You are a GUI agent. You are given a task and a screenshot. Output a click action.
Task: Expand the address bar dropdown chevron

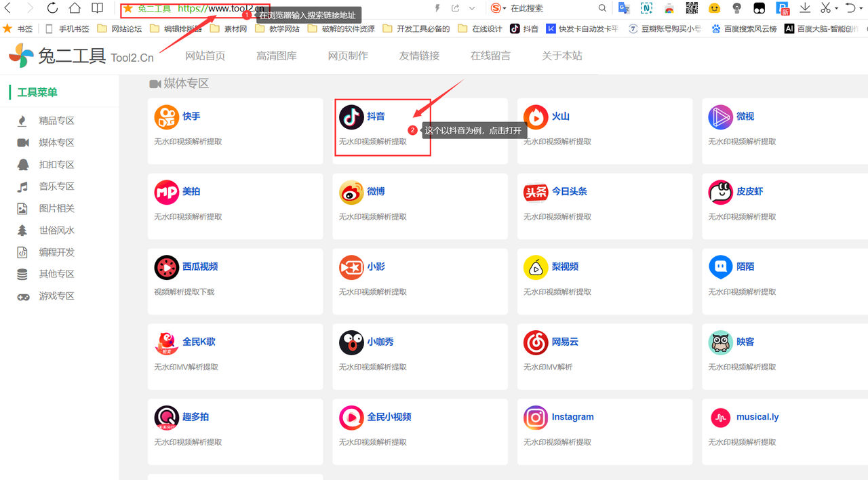tap(472, 8)
